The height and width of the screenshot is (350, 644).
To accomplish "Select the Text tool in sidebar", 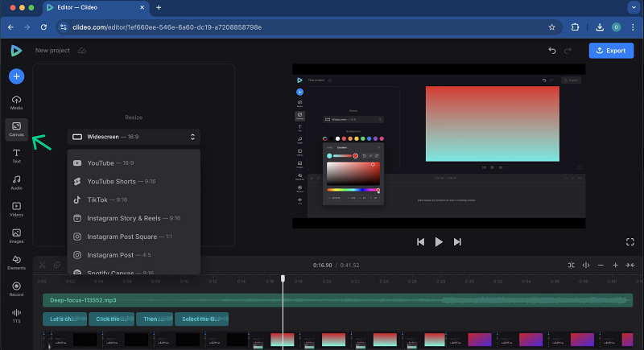I will tap(16, 156).
